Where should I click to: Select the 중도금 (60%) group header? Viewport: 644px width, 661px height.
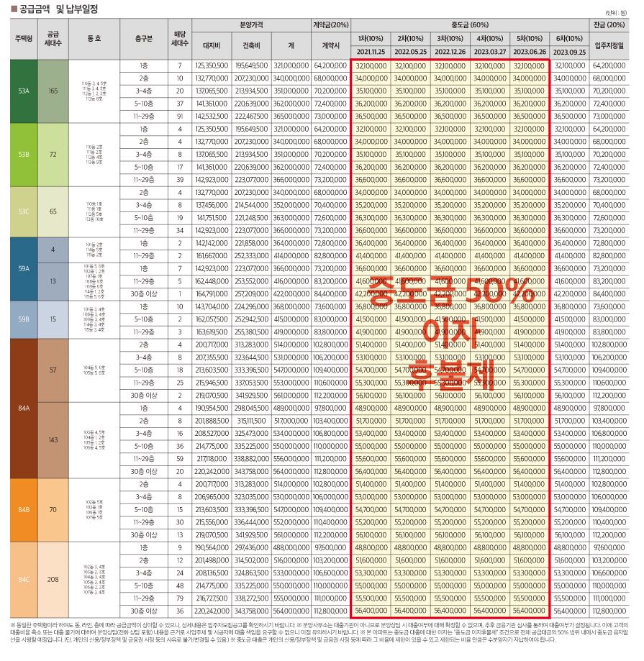point(470,25)
